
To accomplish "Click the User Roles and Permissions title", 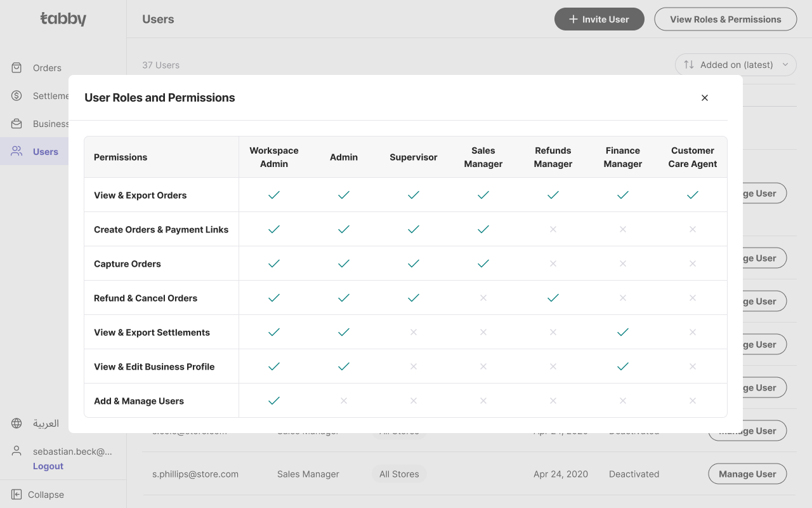I will 160,98.
